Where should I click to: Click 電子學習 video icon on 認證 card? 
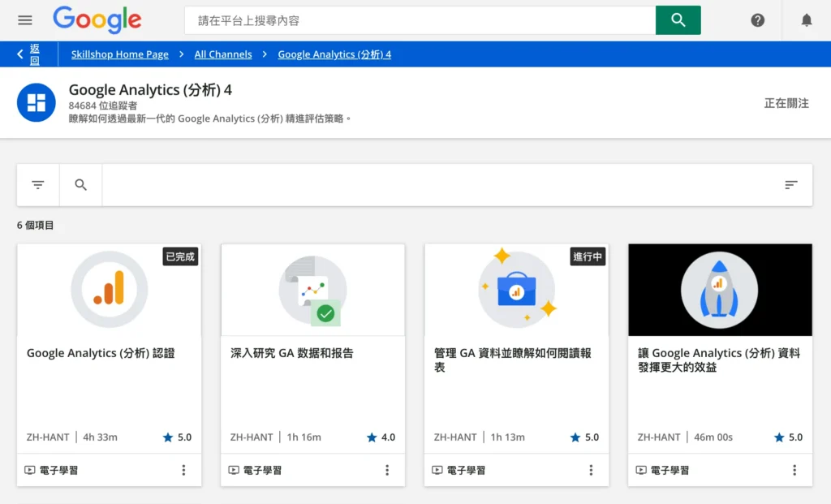(30, 470)
